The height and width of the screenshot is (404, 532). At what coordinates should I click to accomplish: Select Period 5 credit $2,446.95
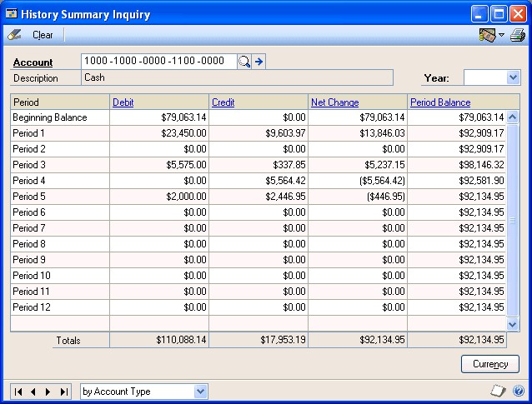point(285,197)
